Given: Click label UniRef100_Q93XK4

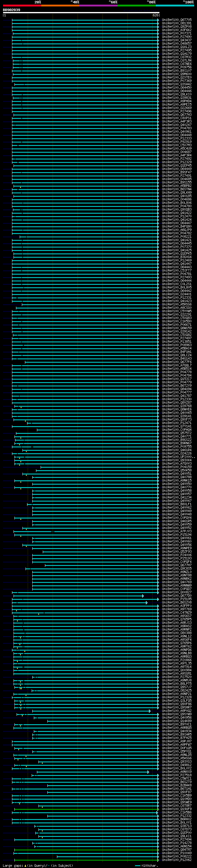Looking at the screenshot, I should tap(177, 460).
